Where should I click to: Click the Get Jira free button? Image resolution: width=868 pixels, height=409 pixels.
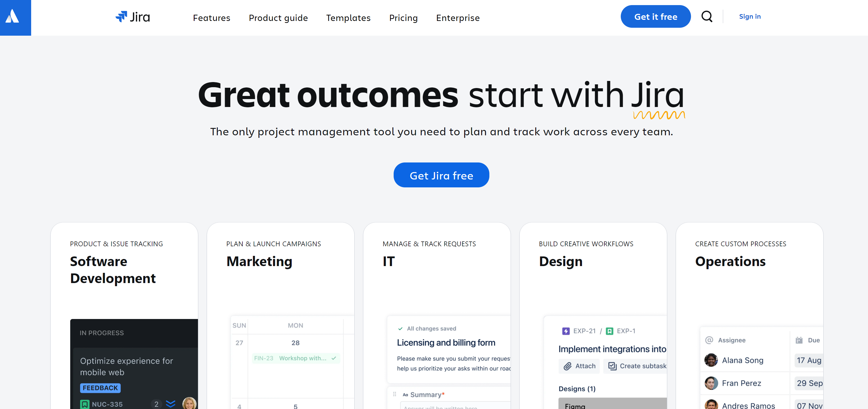click(441, 175)
